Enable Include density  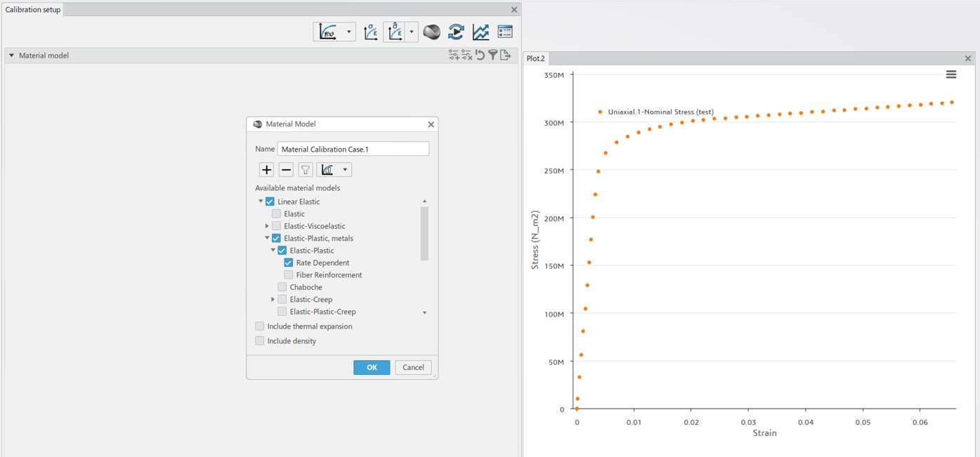pos(260,341)
